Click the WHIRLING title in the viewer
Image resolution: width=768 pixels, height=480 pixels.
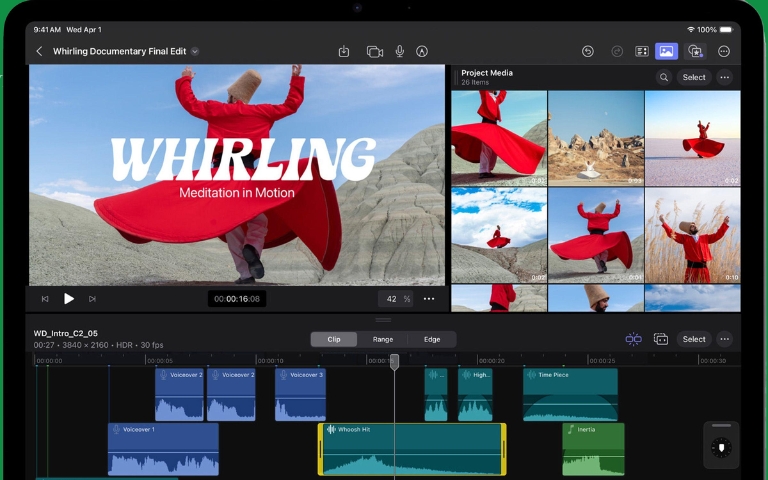click(x=243, y=158)
